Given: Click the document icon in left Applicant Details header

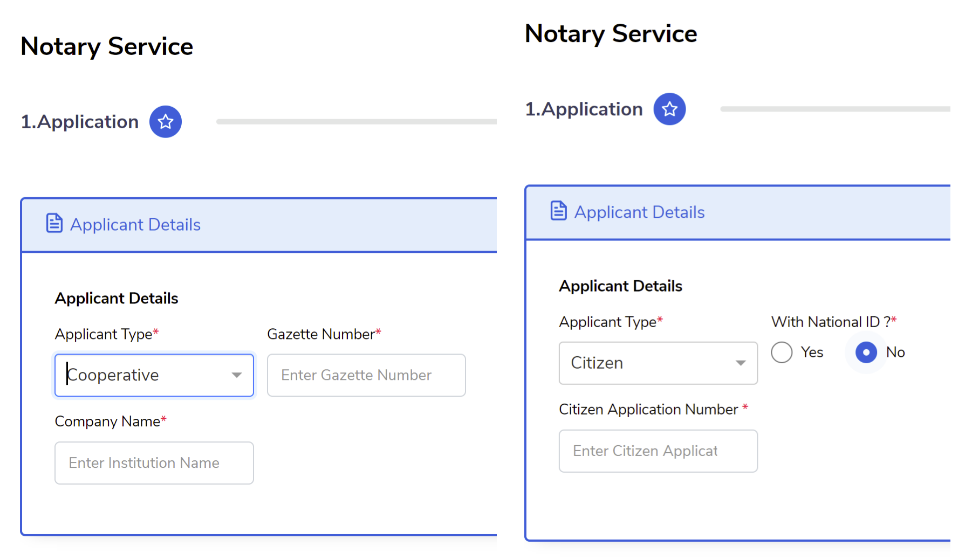Looking at the screenshot, I should coord(54,222).
